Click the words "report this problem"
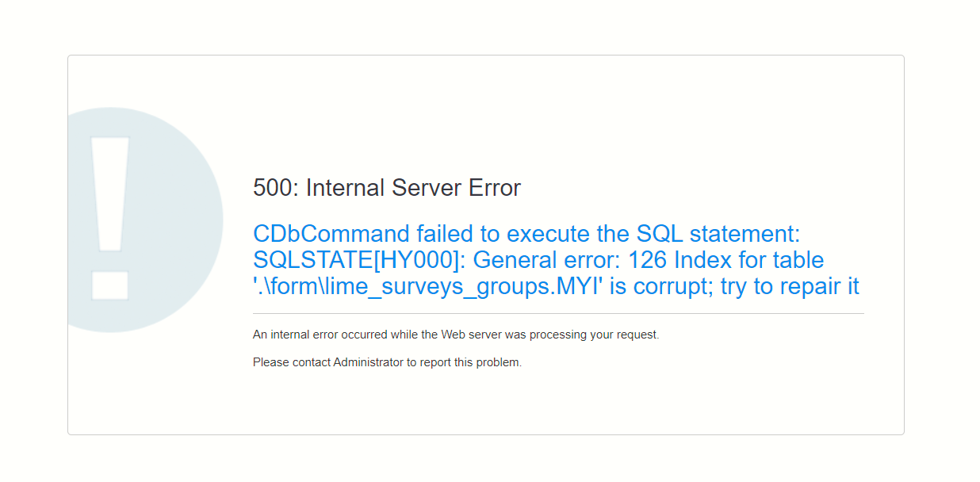This screenshot has height=482, width=980. pos(470,362)
